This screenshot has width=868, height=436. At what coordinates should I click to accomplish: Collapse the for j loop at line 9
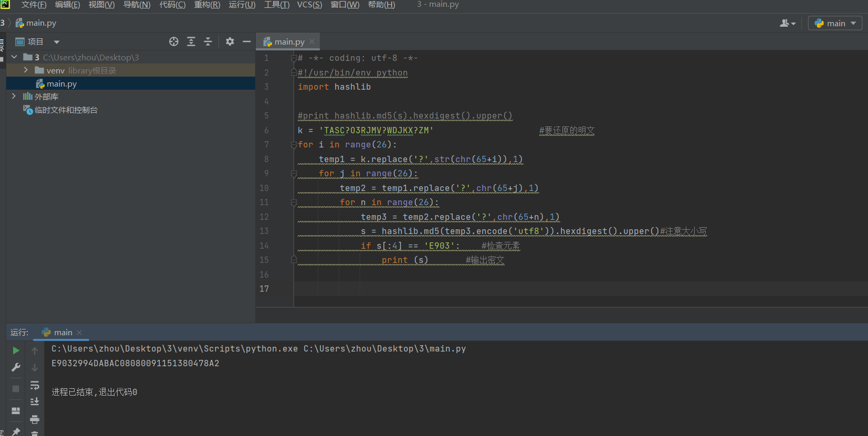pos(294,174)
